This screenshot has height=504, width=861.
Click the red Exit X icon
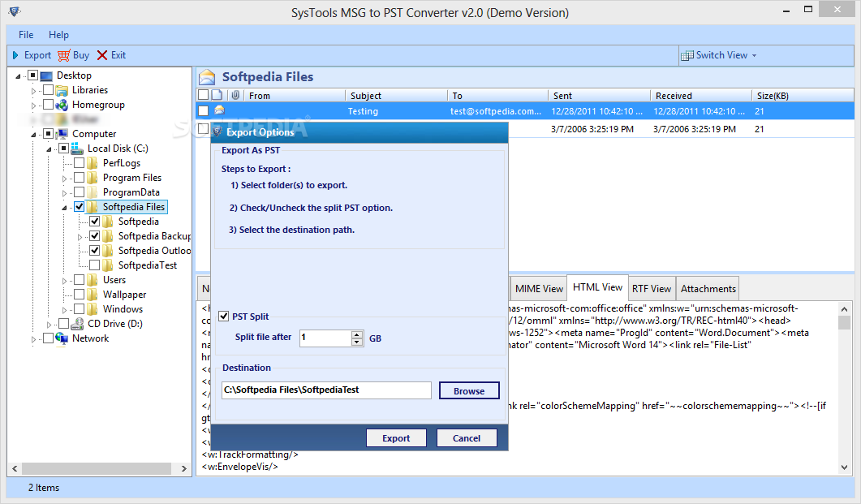click(x=102, y=55)
